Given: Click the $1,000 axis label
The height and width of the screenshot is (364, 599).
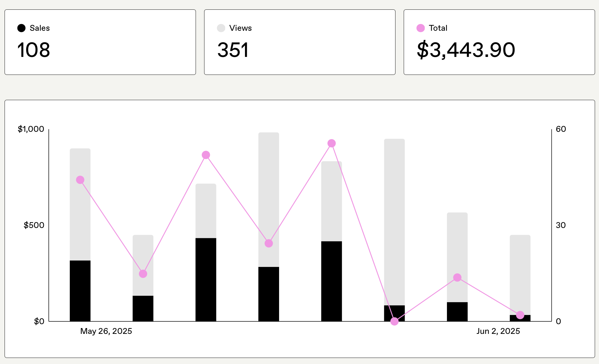Looking at the screenshot, I should [31, 129].
